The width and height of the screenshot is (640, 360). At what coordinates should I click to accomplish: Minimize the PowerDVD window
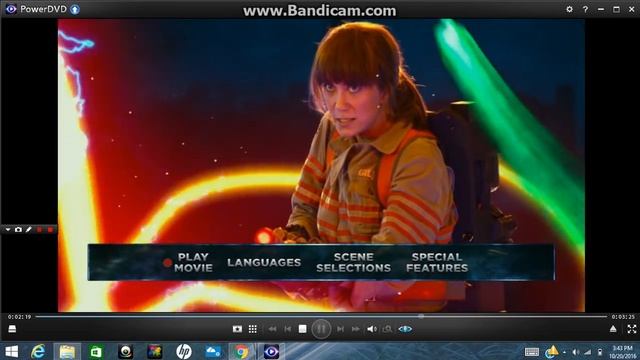click(601, 9)
